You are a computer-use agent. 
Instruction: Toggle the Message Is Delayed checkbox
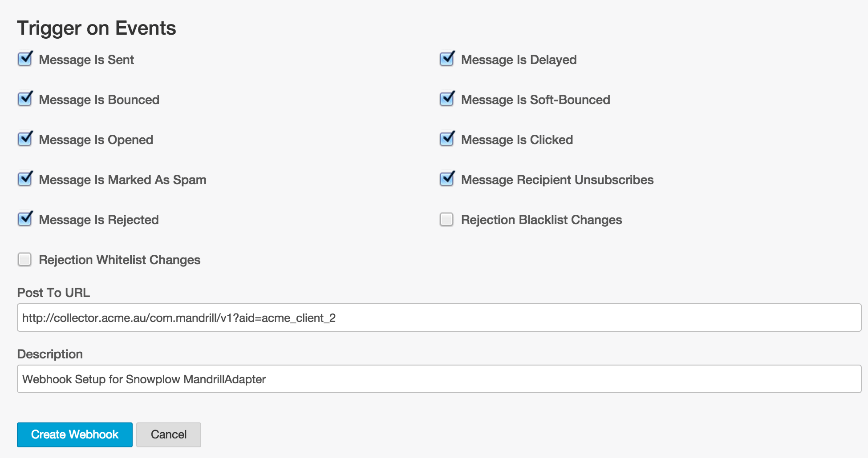(447, 59)
